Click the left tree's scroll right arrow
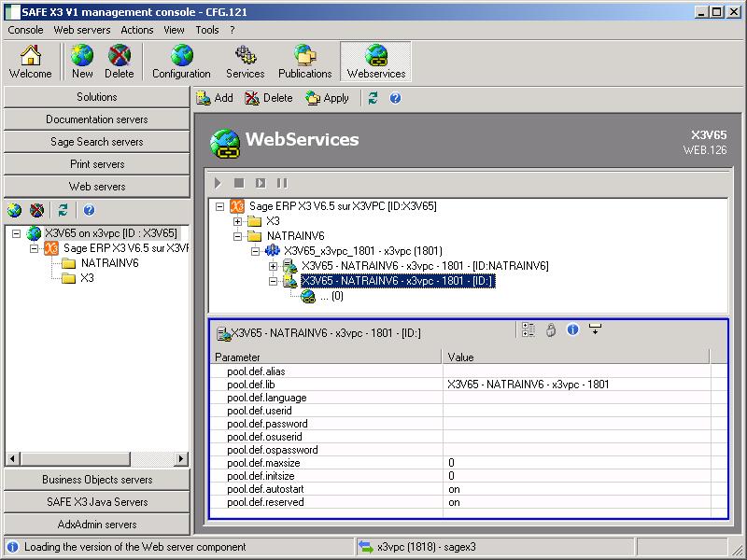 click(180, 458)
